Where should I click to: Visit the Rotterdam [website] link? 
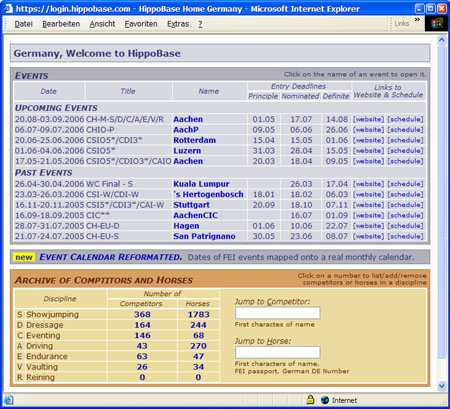368,140
